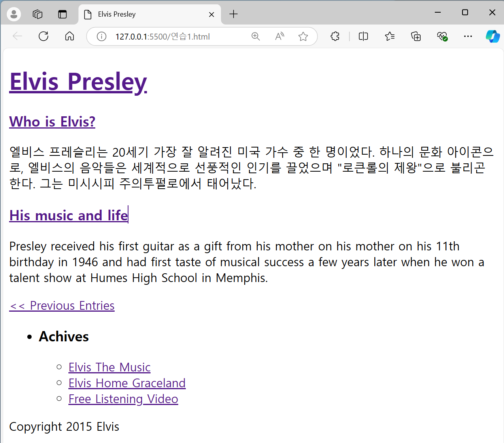Viewport: 504px width, 443px height.
Task: Minimize the browser window
Action: (x=438, y=12)
